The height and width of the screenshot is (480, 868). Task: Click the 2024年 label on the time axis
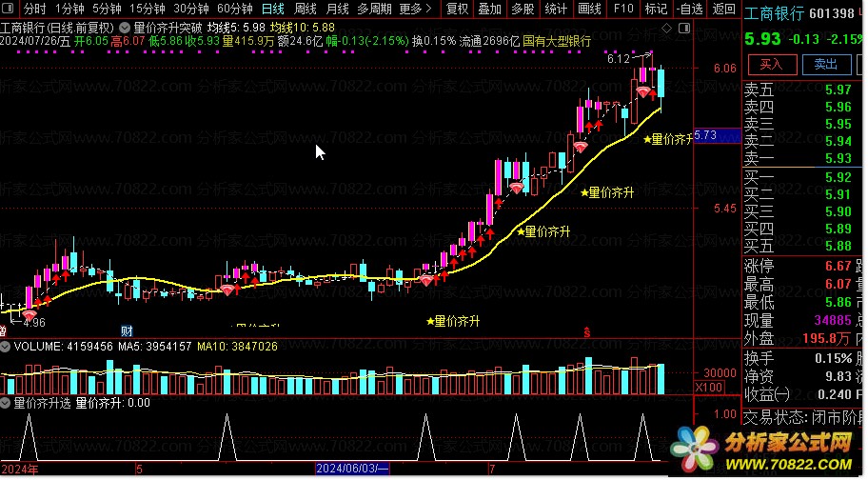click(x=20, y=470)
